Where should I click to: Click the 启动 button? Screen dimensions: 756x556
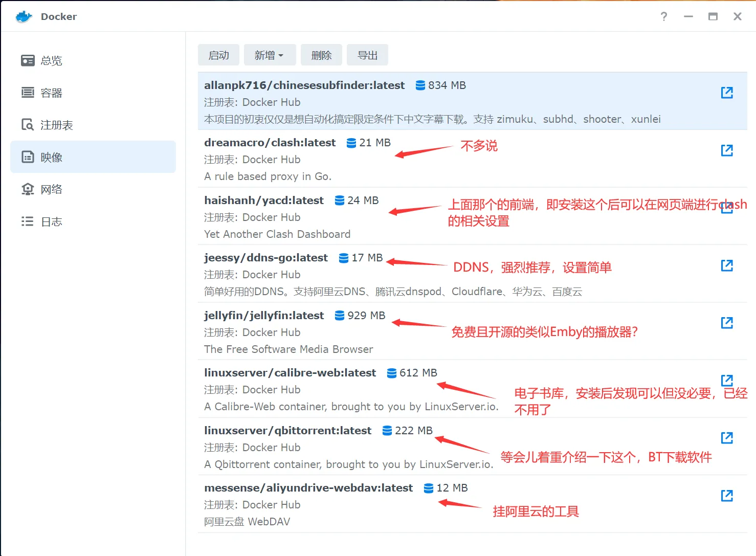[x=218, y=55]
